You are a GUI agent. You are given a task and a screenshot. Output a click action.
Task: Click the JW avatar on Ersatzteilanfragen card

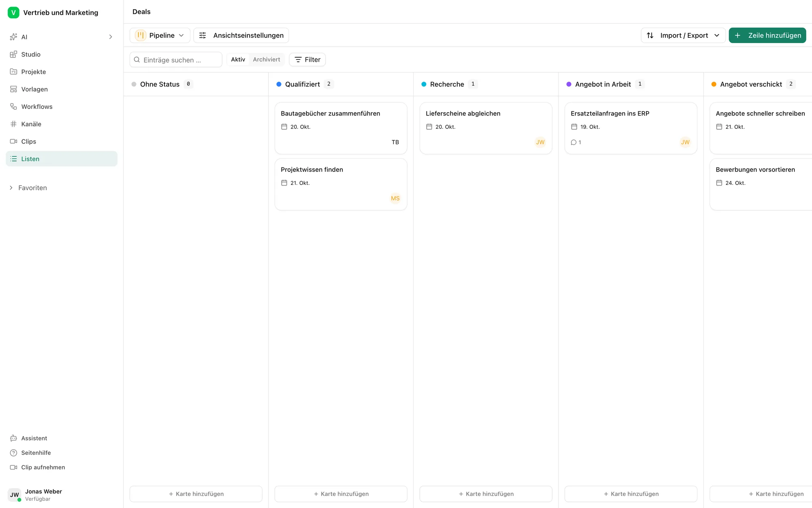click(685, 142)
